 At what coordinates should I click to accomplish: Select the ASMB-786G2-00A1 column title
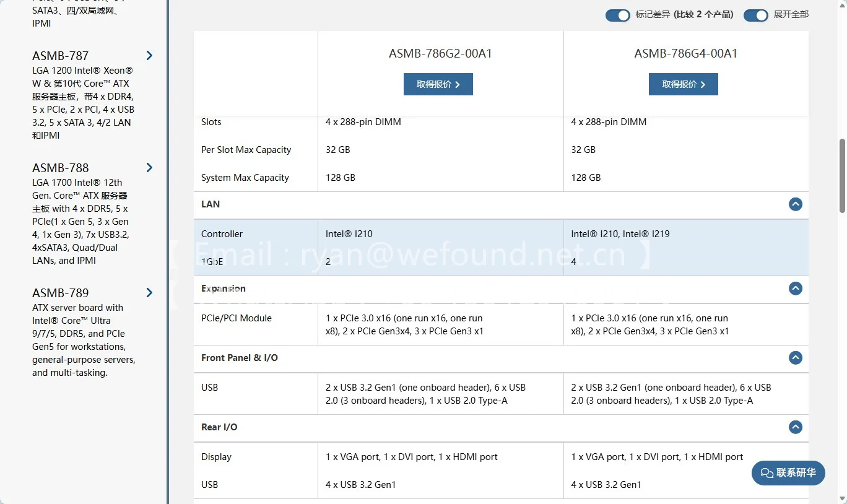click(440, 54)
